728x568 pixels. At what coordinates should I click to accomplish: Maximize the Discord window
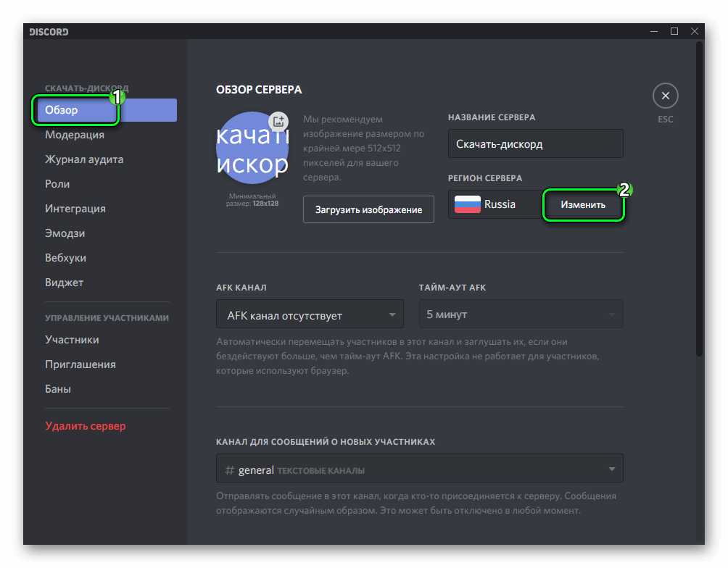point(674,31)
